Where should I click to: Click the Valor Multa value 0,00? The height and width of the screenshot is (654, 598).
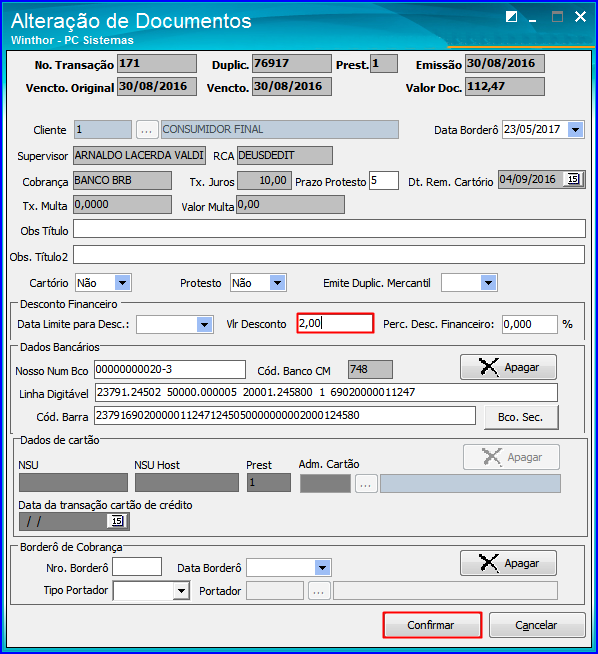(290, 204)
